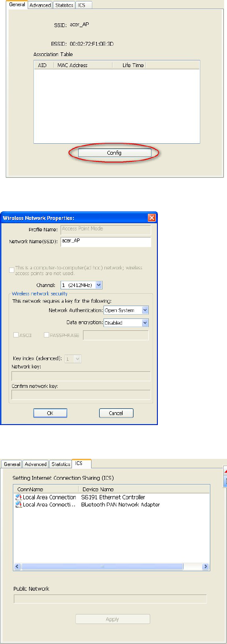
Task: Click the horizontal scrollbar in ICS list
Action: [111, 566]
